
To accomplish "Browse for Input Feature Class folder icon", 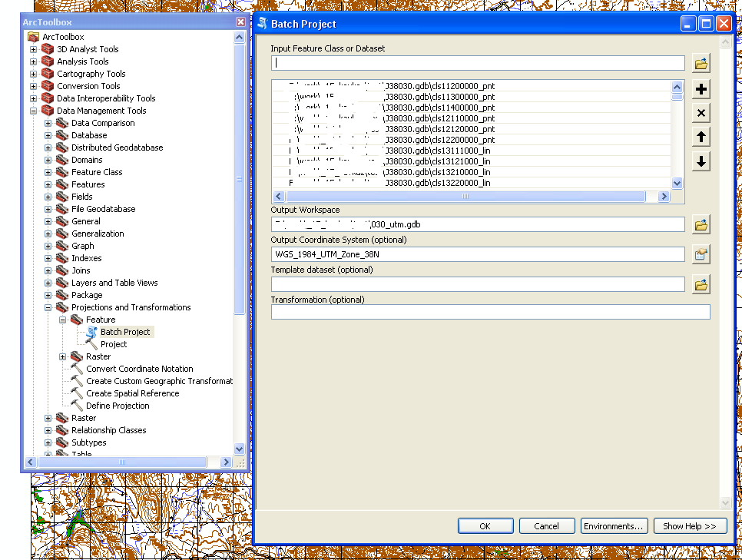I will pos(701,63).
